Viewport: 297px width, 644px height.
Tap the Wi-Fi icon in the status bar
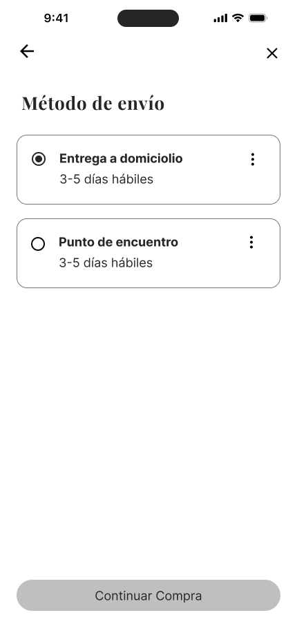pos(238,18)
